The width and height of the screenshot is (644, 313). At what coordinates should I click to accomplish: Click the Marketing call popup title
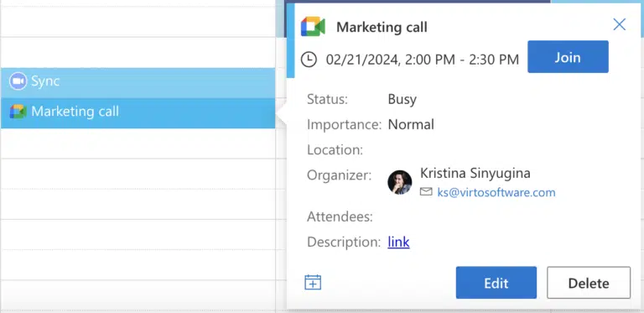(x=382, y=28)
